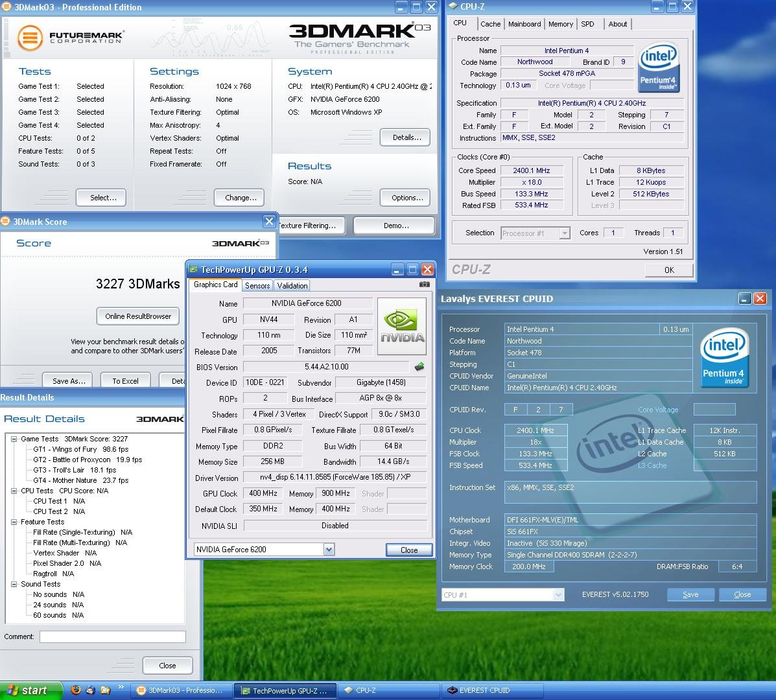
Task: Open system Details... in 3DMark03
Action: coord(405,137)
